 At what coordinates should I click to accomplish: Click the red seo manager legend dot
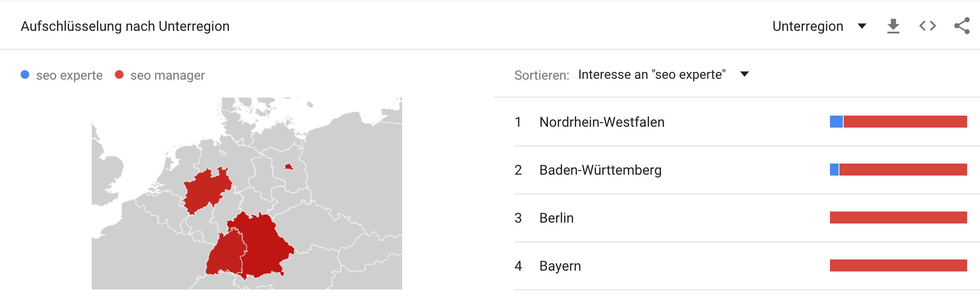[119, 75]
